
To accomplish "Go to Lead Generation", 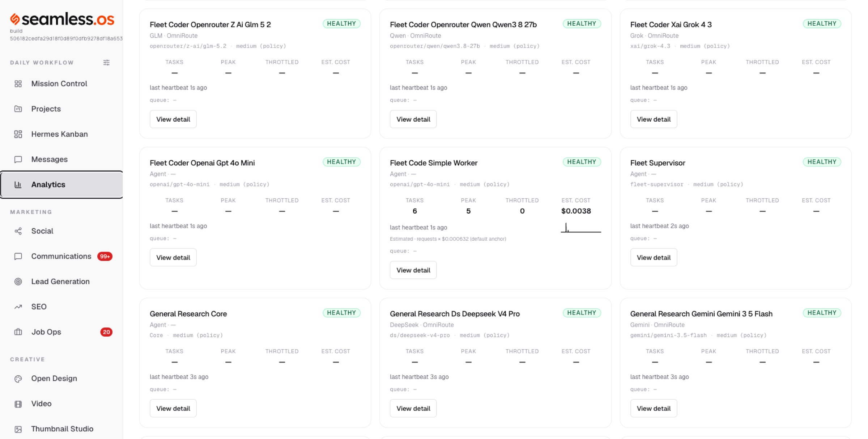I will [61, 282].
